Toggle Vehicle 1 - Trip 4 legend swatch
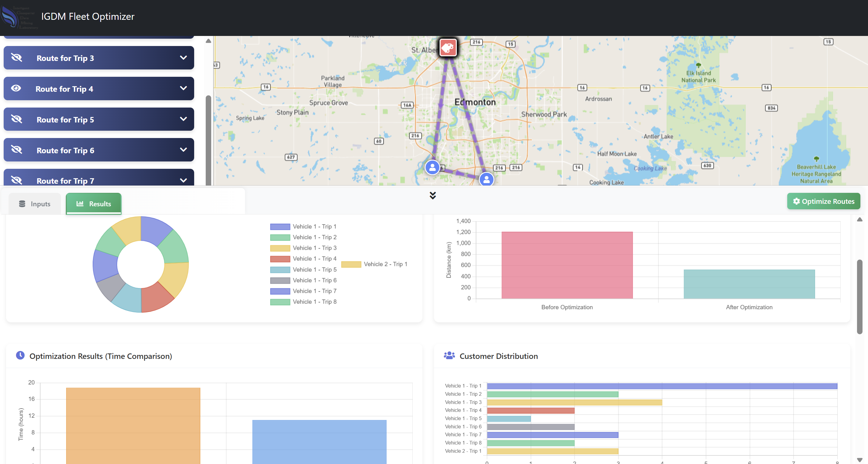Image resolution: width=868 pixels, height=464 pixels. 280,259
